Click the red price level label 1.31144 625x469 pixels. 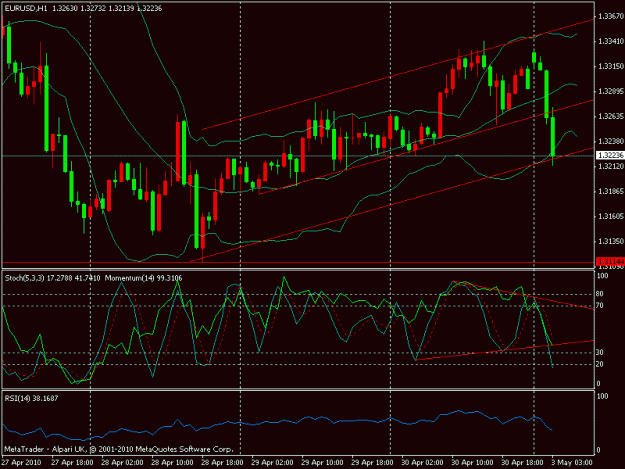pos(610,261)
